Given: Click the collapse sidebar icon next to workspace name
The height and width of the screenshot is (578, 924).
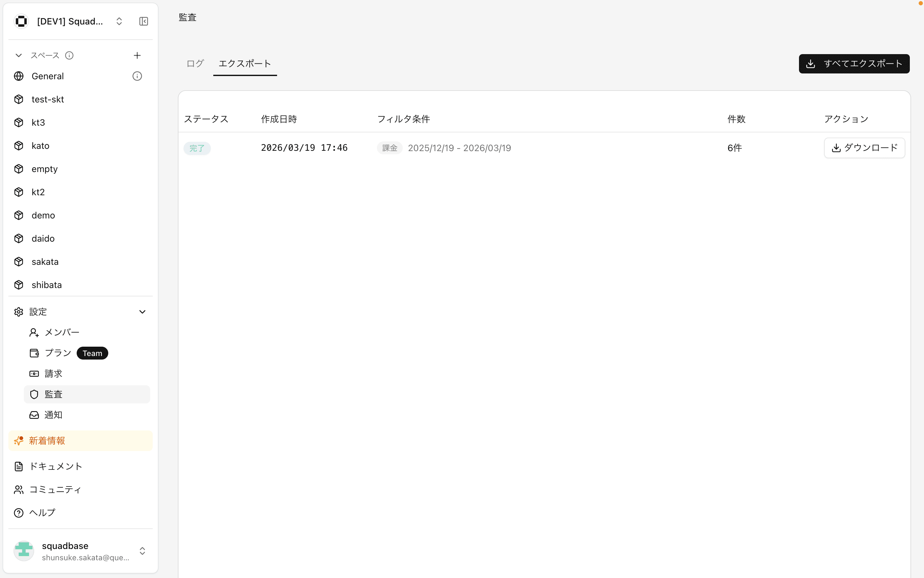Looking at the screenshot, I should point(143,21).
